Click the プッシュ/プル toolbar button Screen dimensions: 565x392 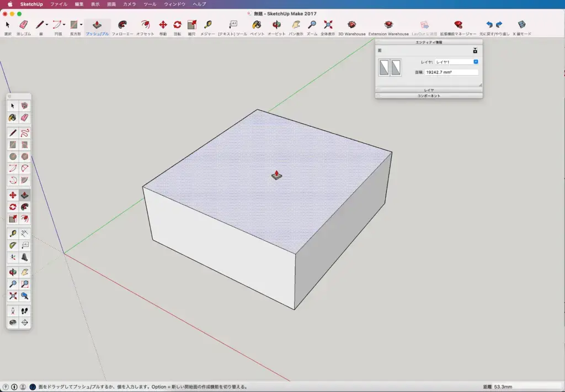(x=97, y=28)
